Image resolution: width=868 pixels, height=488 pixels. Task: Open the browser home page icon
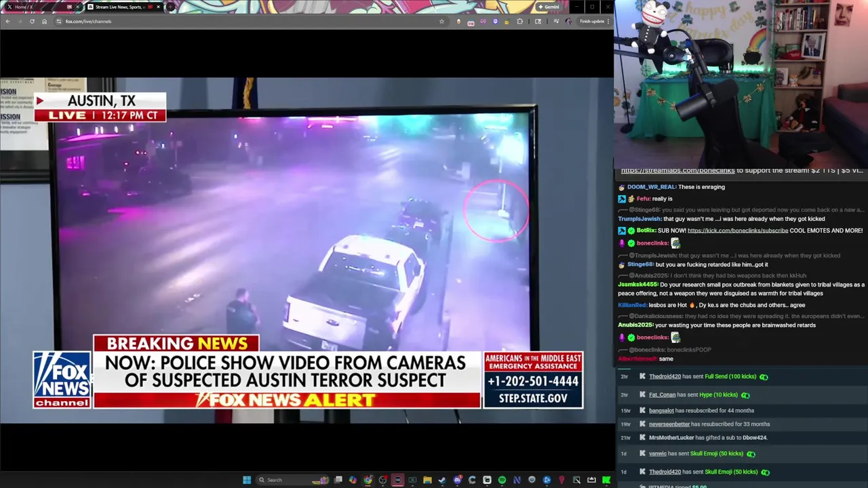point(44,21)
